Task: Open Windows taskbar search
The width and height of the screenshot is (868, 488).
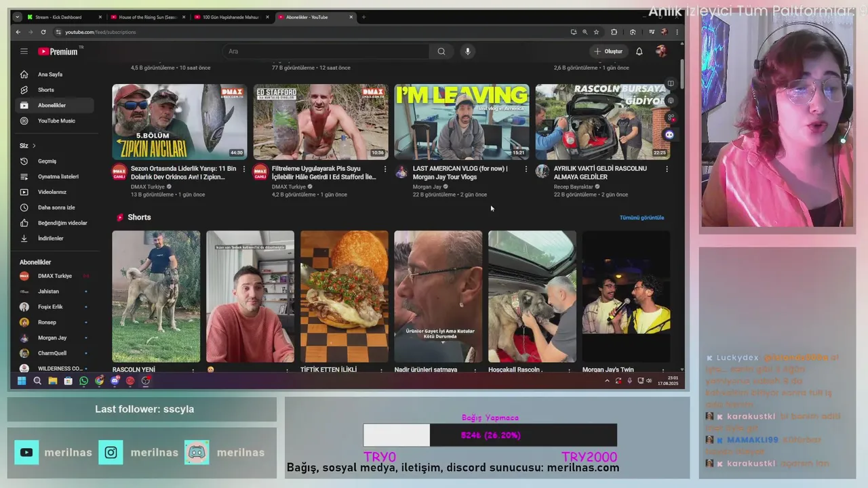Action: tap(37, 381)
